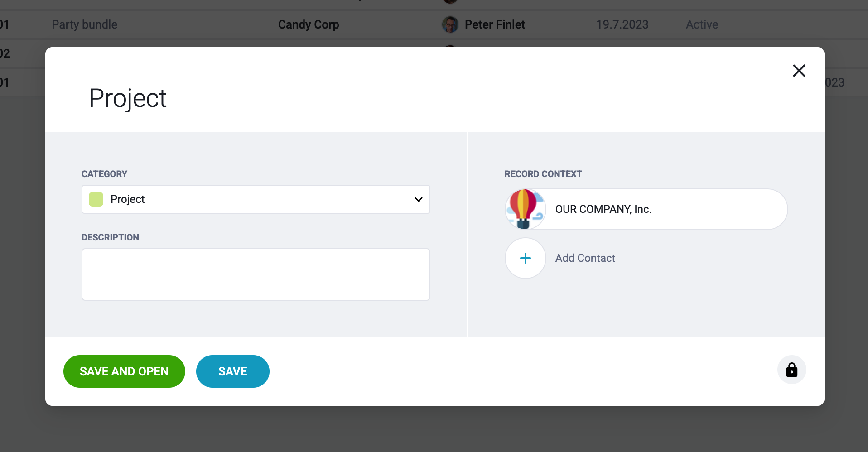Open the Party bundle row
This screenshot has height=452, width=868.
pyautogui.click(x=84, y=24)
